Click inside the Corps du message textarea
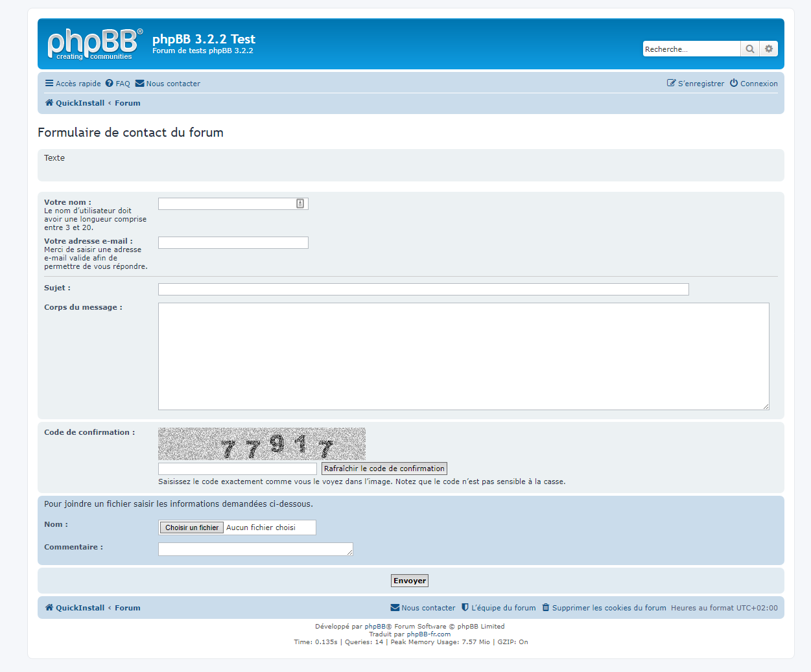This screenshot has width=811, height=672. click(x=463, y=356)
